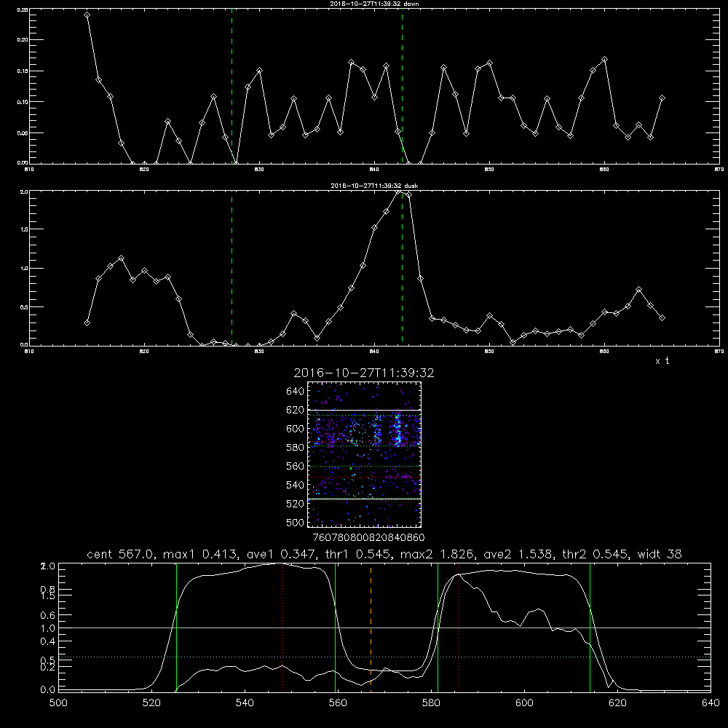Click the timestamp title above the spectrogram image

[x=364, y=373]
